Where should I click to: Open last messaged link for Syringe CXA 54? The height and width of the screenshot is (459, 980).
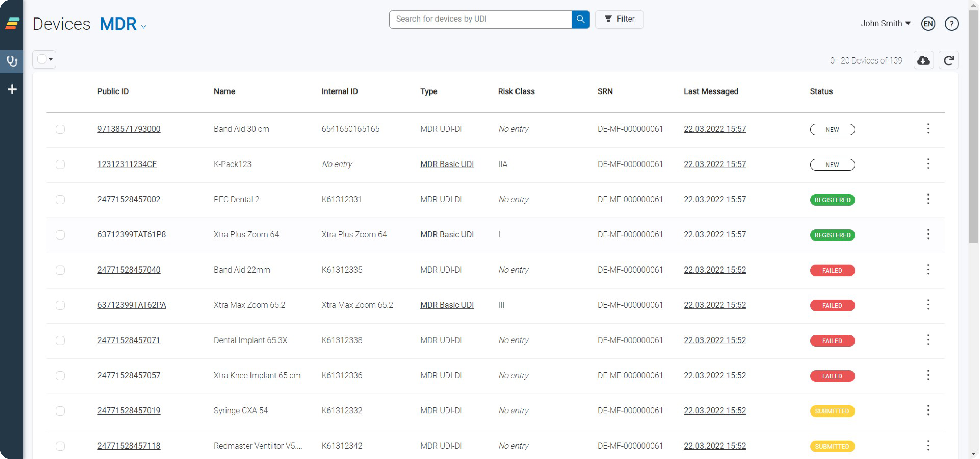click(714, 411)
